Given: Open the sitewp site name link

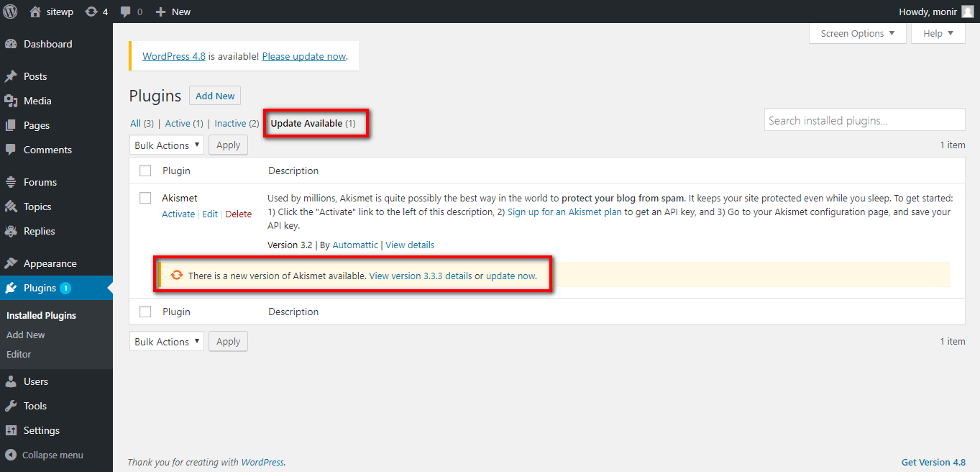Looking at the screenshot, I should pyautogui.click(x=59, y=12).
